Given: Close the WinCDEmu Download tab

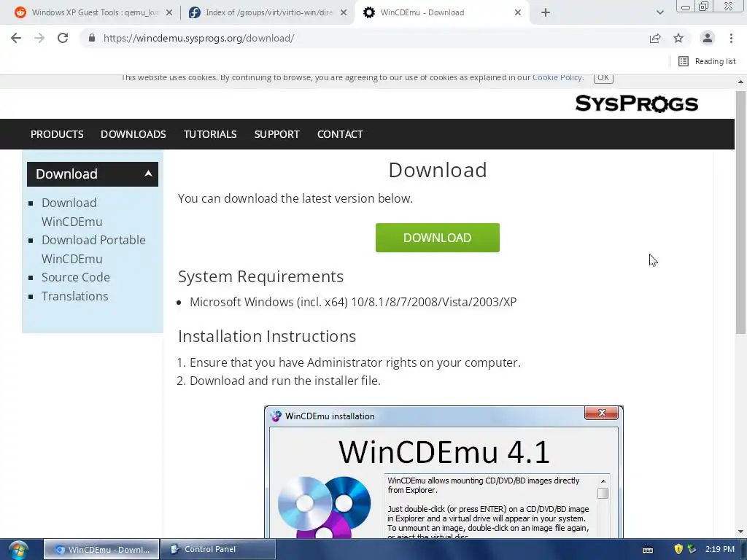Looking at the screenshot, I should point(518,13).
